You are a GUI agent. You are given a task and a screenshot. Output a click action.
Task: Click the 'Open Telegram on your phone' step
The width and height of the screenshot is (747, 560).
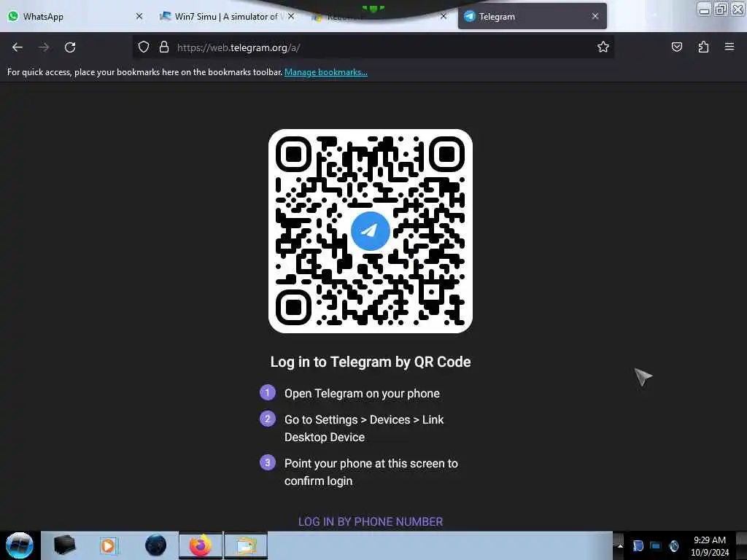[x=362, y=394]
